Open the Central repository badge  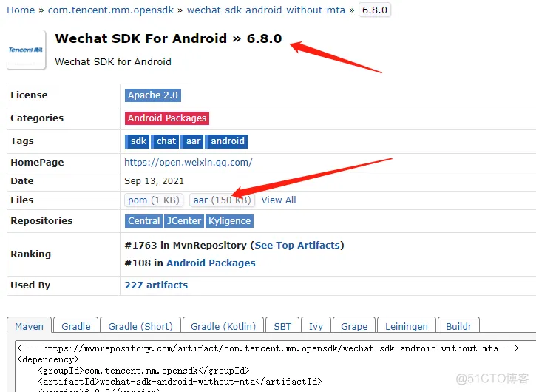point(144,221)
